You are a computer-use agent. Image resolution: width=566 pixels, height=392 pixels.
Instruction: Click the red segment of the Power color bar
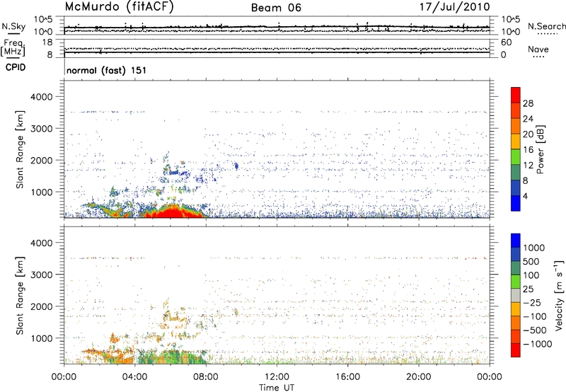(516, 95)
